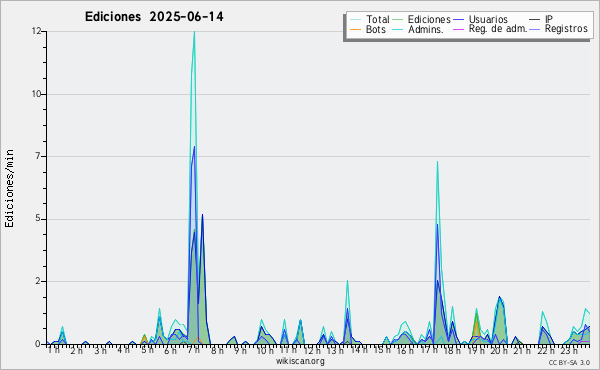The width and height of the screenshot is (600, 370).
Task: Click the 7 h axis tick label
Action: 194,350
